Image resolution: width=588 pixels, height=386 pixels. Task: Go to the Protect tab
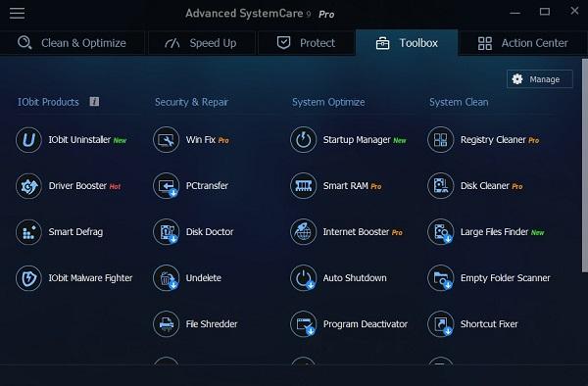tap(306, 43)
